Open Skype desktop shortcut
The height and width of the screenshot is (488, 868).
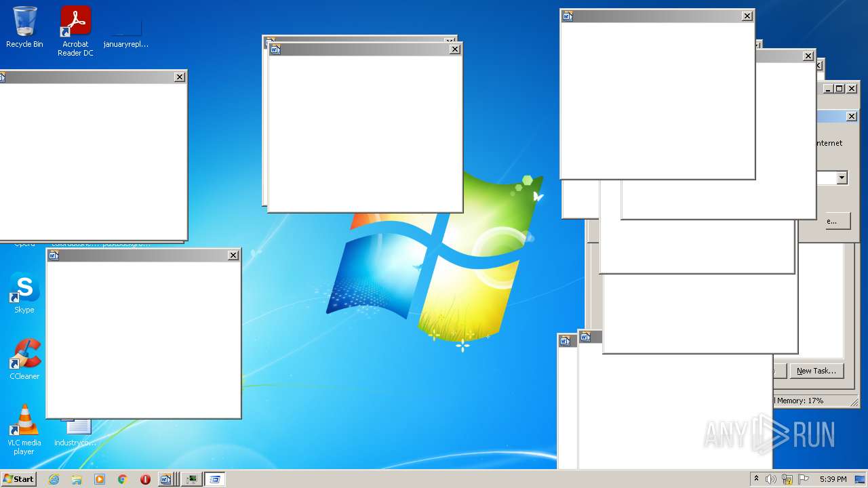click(x=24, y=293)
